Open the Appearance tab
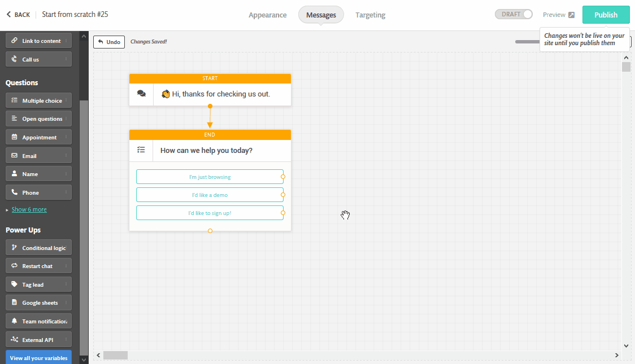Screen dimensions: 635x364 pyautogui.click(x=268, y=15)
